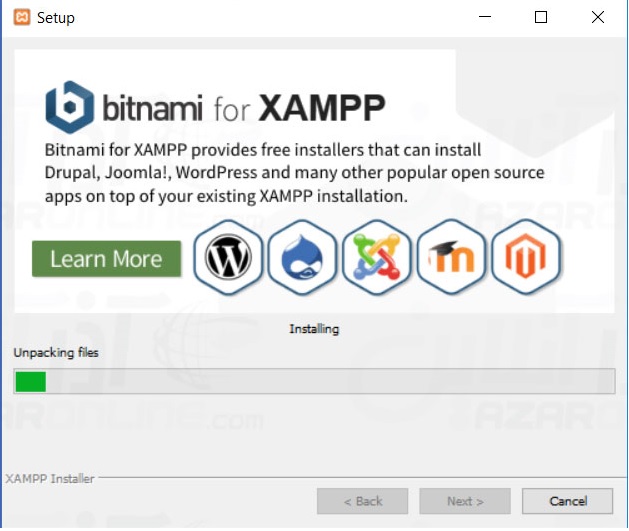Click the disabled Next button
This screenshot has width=629, height=531.
click(x=465, y=501)
